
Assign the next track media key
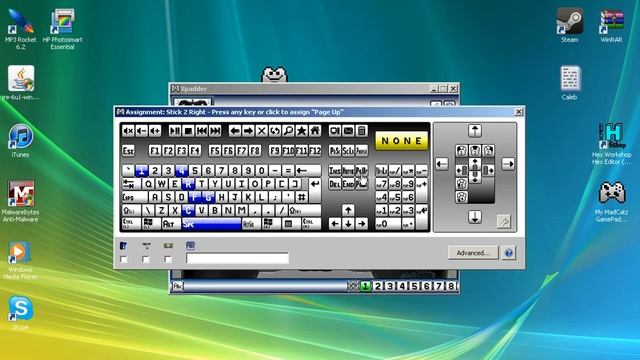click(215, 131)
